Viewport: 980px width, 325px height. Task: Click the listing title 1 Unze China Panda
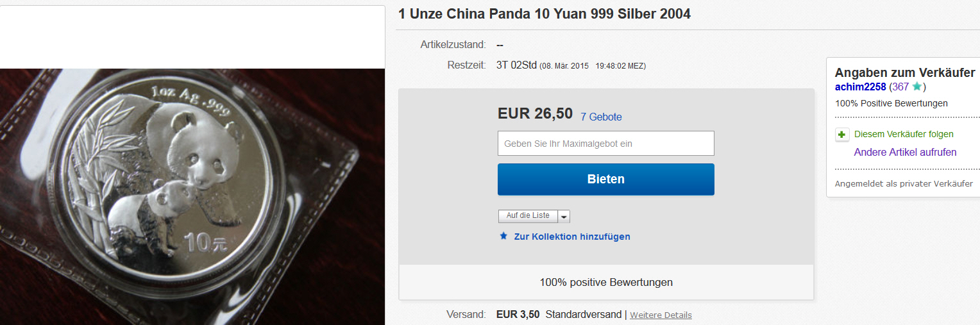pos(545,13)
